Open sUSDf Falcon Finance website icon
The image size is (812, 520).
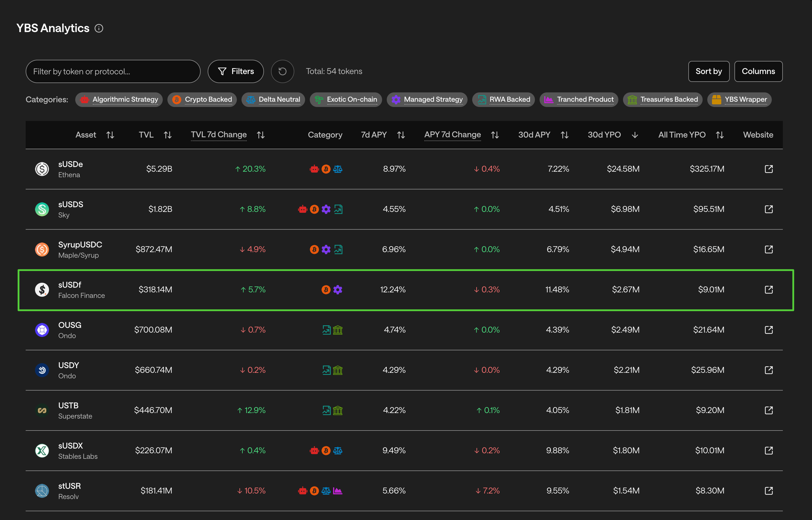(769, 289)
